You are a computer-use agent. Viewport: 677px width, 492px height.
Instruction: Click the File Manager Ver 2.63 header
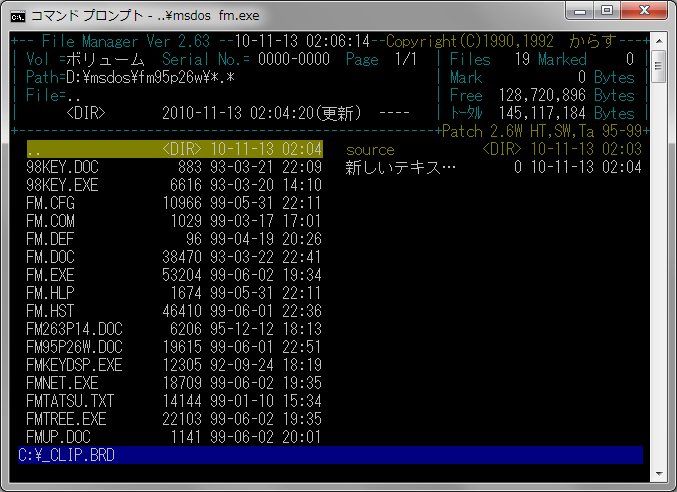pyautogui.click(x=126, y=41)
